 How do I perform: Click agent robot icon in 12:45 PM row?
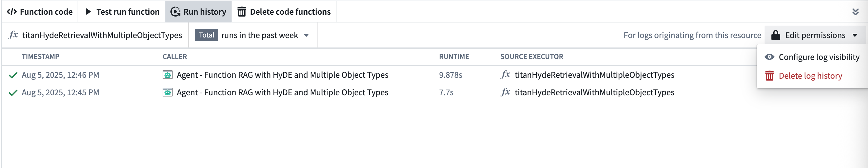pyautogui.click(x=168, y=92)
